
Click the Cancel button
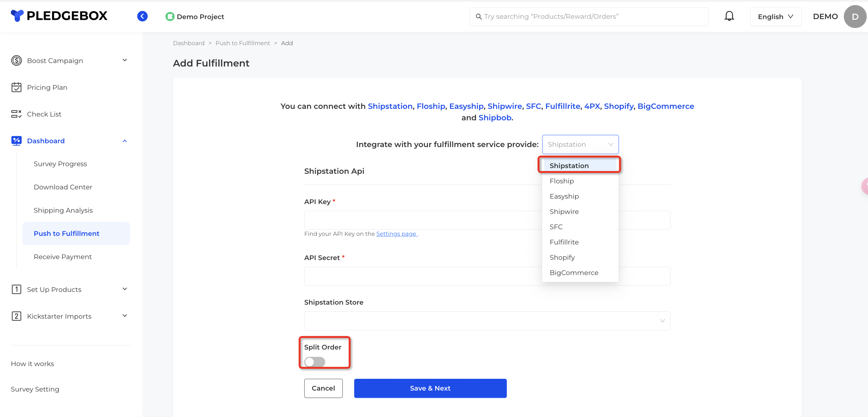point(323,388)
